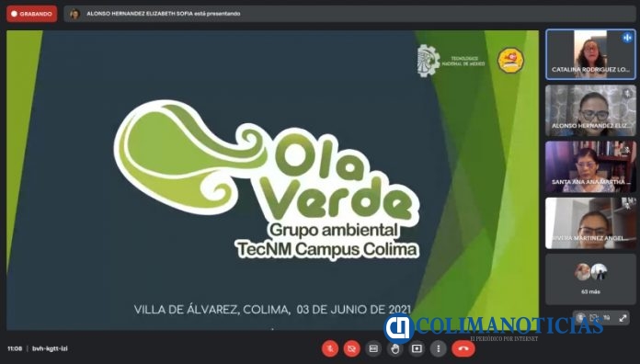Viewport: 640px width, 364px height.
Task: Click the round yellow campus emblem on the slide
Action: pos(510,61)
